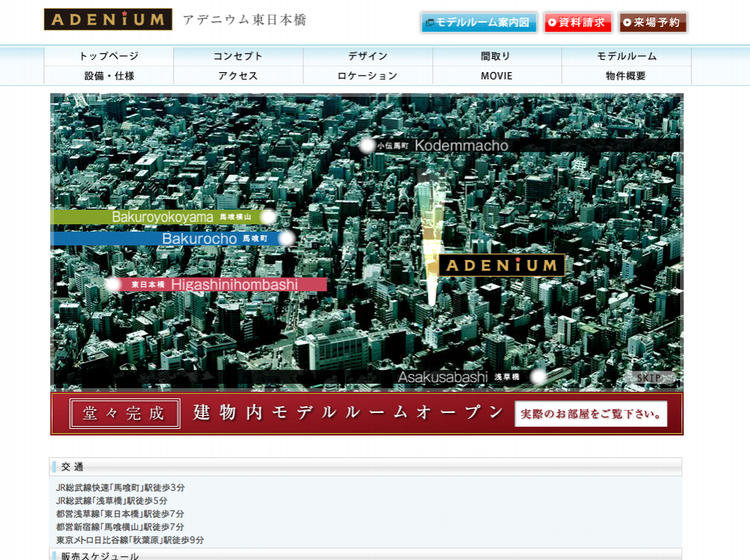Select the MOVIE navigation item
Viewport: 750px width, 560px height.
pos(496,76)
